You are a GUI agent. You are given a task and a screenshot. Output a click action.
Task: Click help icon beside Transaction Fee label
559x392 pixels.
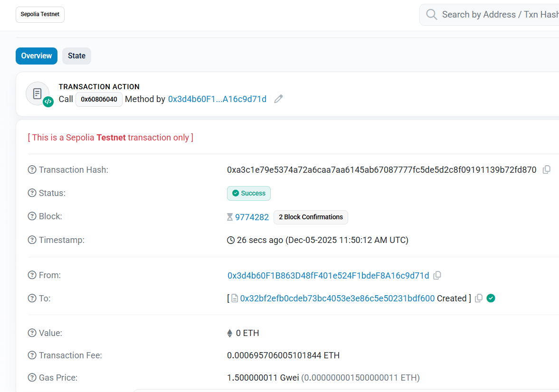(x=32, y=355)
